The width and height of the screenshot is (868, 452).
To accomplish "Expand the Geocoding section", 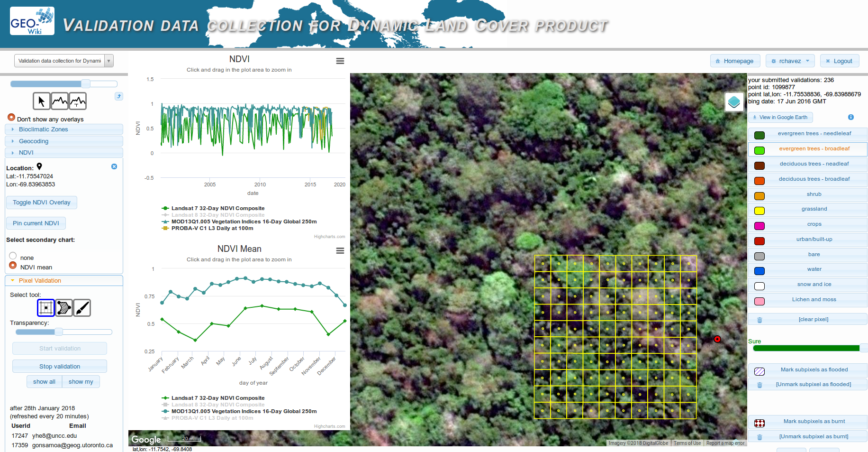I will pyautogui.click(x=34, y=141).
